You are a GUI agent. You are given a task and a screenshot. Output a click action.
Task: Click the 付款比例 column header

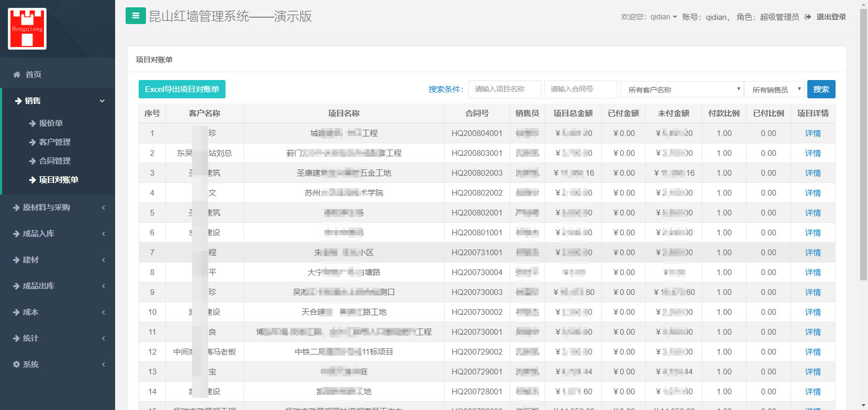coord(724,113)
